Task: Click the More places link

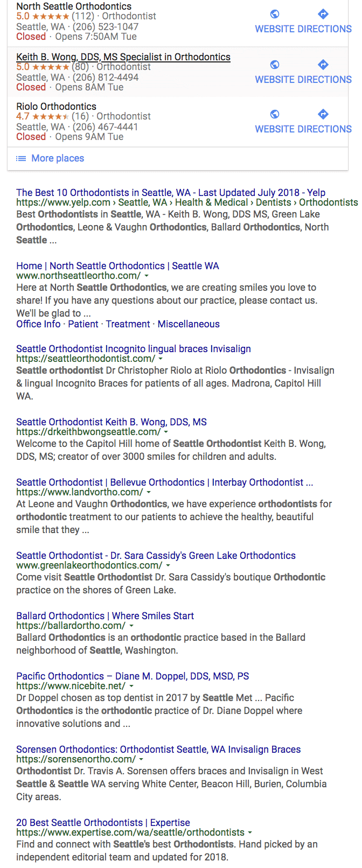Action: pyautogui.click(x=58, y=158)
